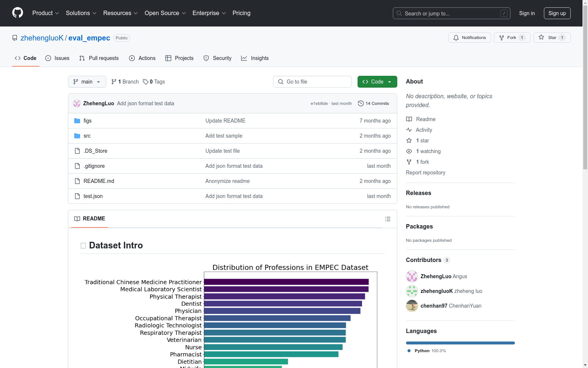Switch to the Insights tab
588x368 pixels.
pos(255,58)
